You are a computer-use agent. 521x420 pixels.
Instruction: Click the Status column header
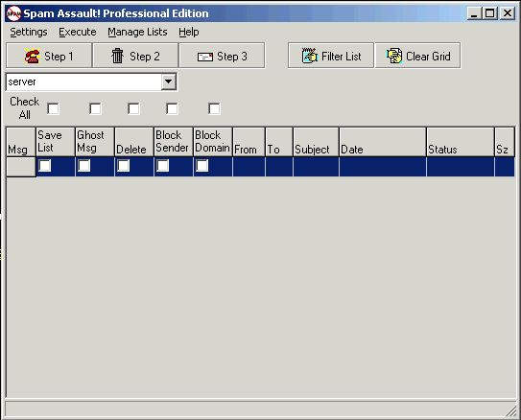coord(461,142)
